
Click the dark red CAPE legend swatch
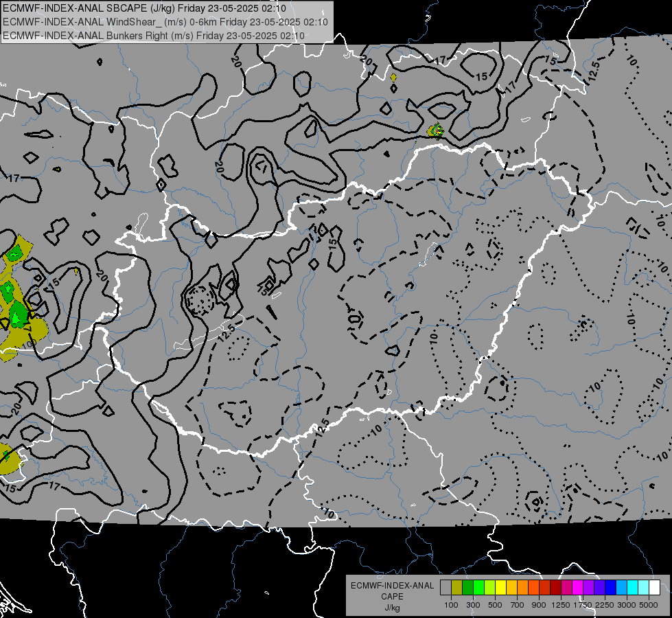[555, 588]
